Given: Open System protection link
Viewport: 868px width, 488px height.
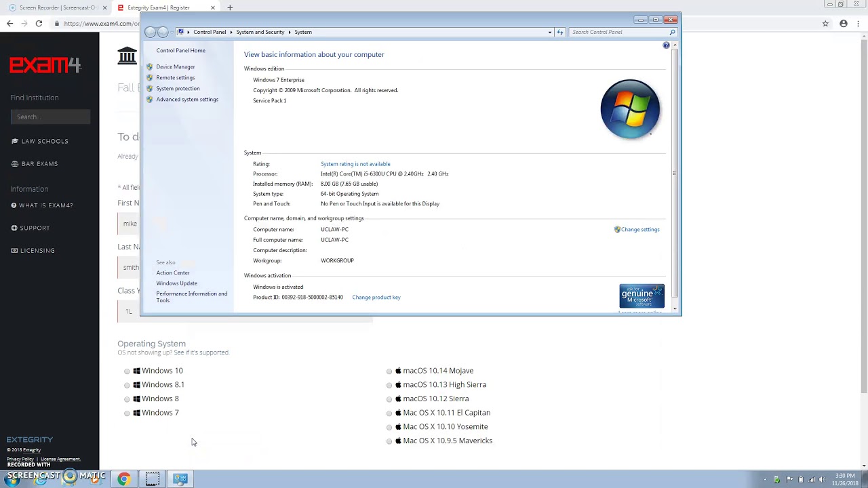Looking at the screenshot, I should [x=178, y=88].
